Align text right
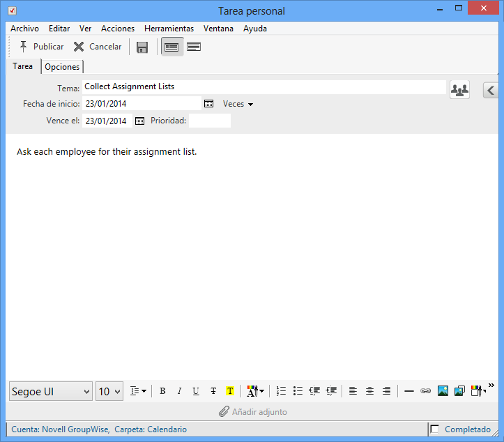 [386, 391]
